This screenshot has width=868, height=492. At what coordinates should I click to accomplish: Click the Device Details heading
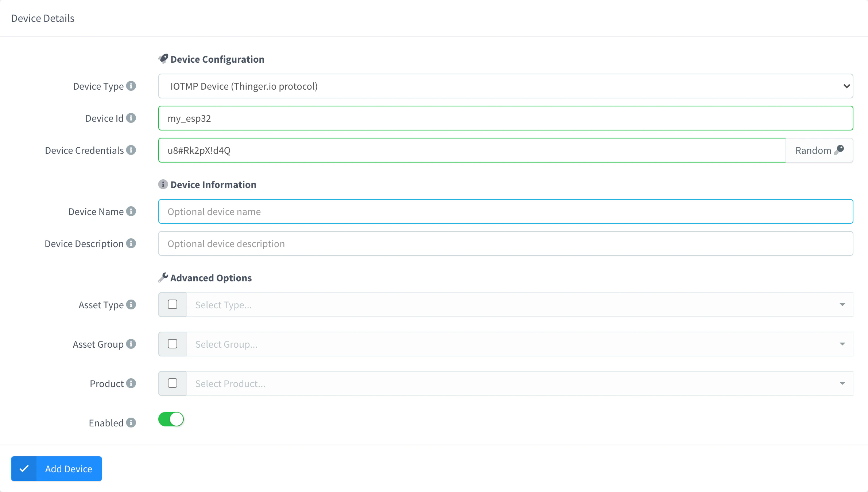point(43,18)
